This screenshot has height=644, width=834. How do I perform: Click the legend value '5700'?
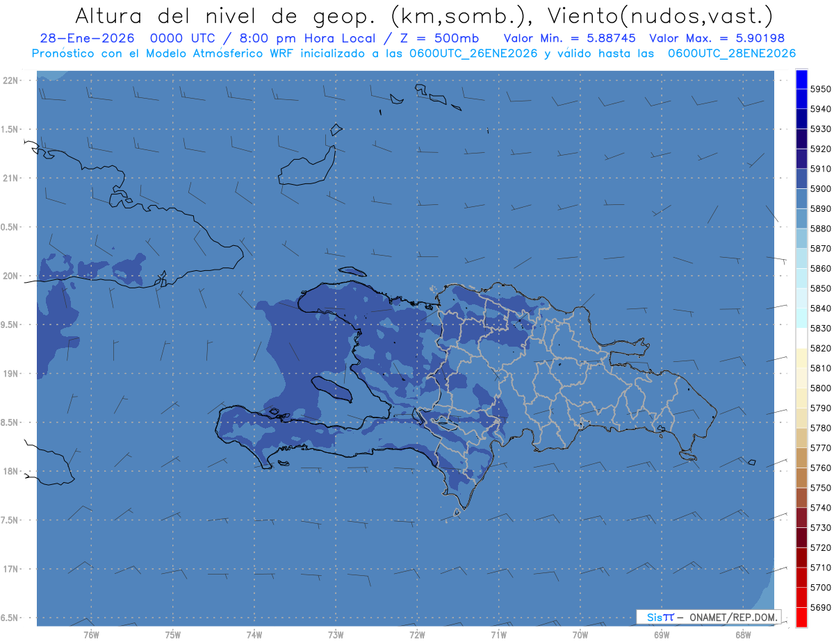pos(820,588)
